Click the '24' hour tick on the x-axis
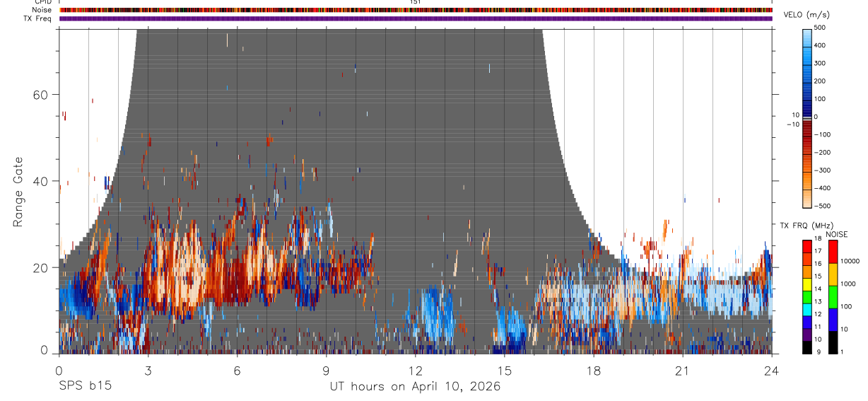 click(x=772, y=370)
